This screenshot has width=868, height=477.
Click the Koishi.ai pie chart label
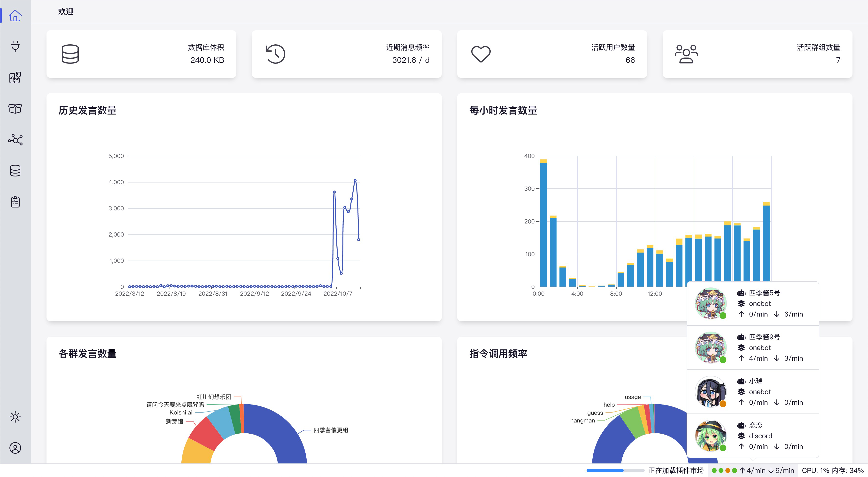[x=181, y=412]
